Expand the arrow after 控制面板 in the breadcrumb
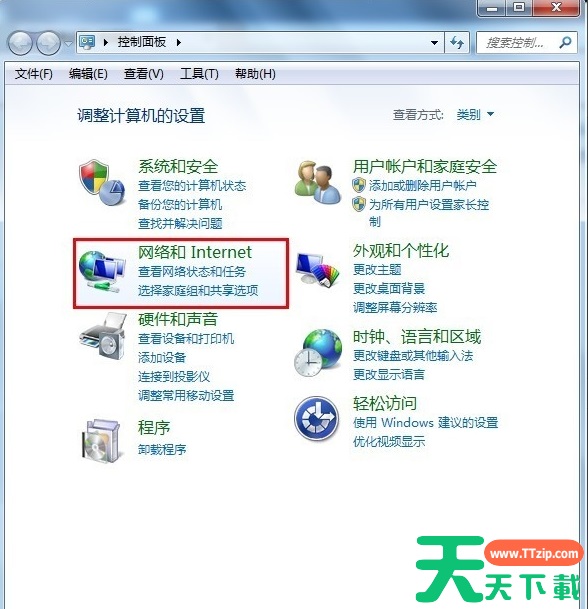Viewport: 588px width, 609px height. coord(179,42)
